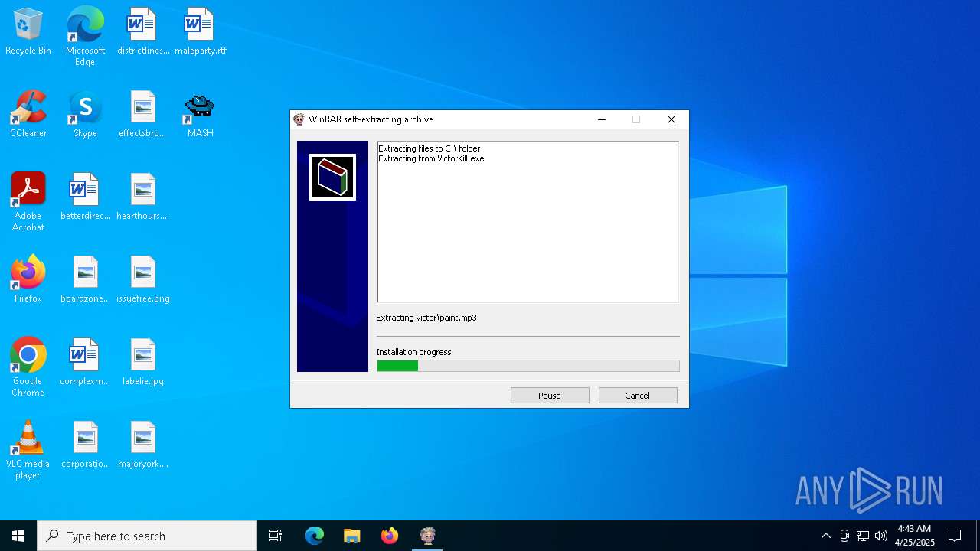Select the issuefree.png desktop file
The width and height of the screenshot is (980, 551).
click(142, 280)
